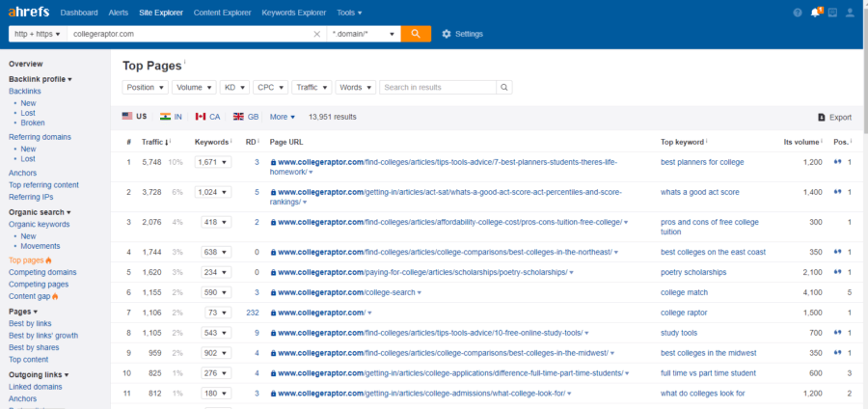
Task: Click the quote icon for study tools row
Action: 838,333
